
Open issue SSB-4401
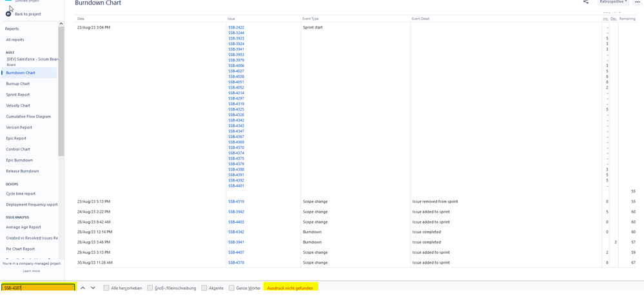pyautogui.click(x=236, y=186)
